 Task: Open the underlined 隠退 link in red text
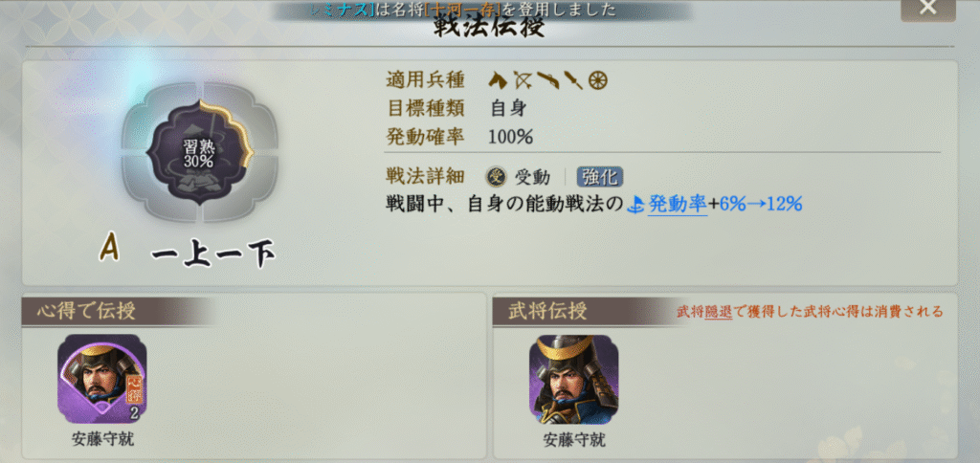(x=718, y=312)
